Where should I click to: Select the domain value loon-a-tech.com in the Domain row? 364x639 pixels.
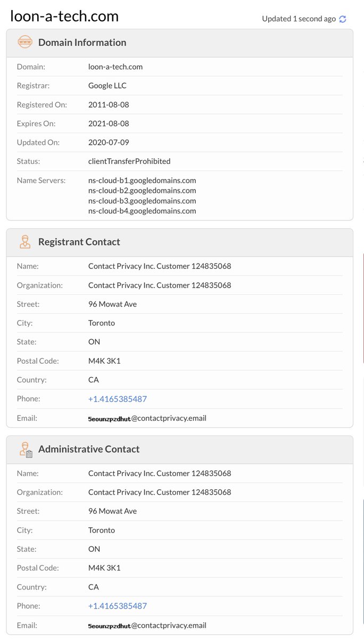(115, 67)
